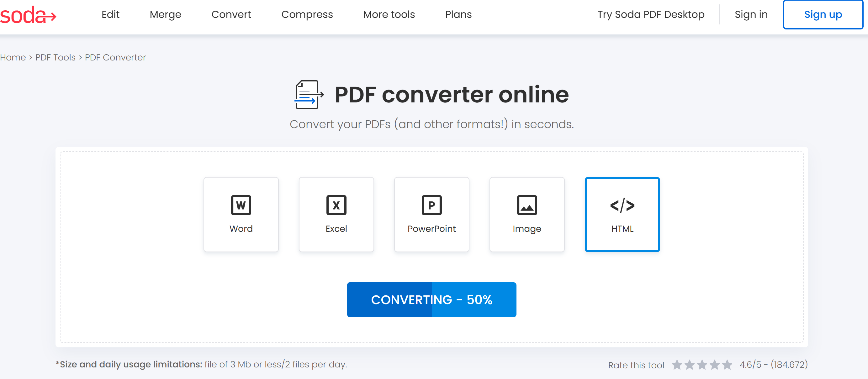Select the Excel format icon

pos(336,205)
